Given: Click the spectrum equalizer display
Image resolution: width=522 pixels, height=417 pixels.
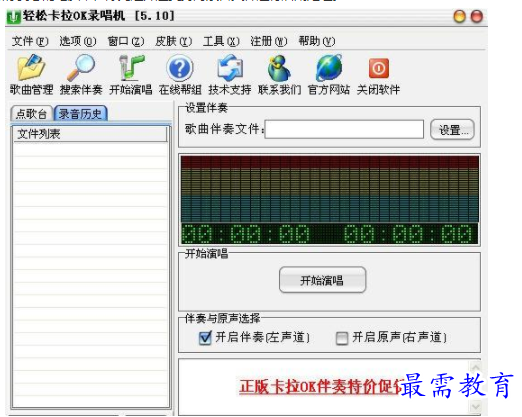Looking at the screenshot, I should pyautogui.click(x=330, y=189).
